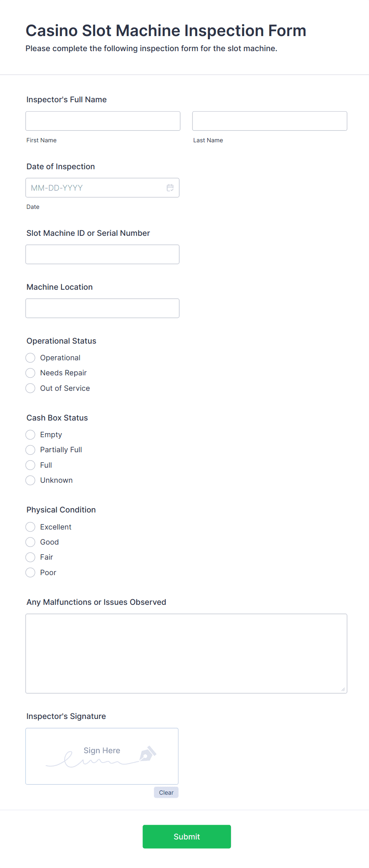Select Empty cash box status
The image size is (369, 868).
point(31,435)
